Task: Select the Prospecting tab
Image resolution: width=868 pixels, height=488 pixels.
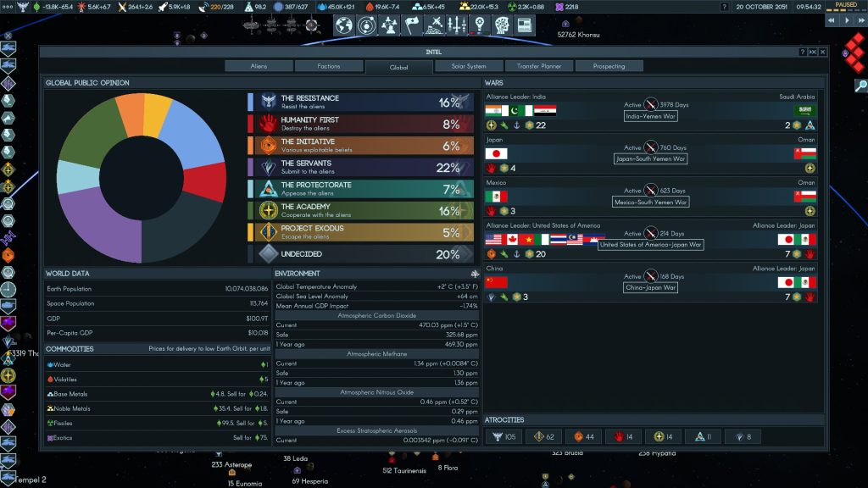Action: pyautogui.click(x=609, y=66)
